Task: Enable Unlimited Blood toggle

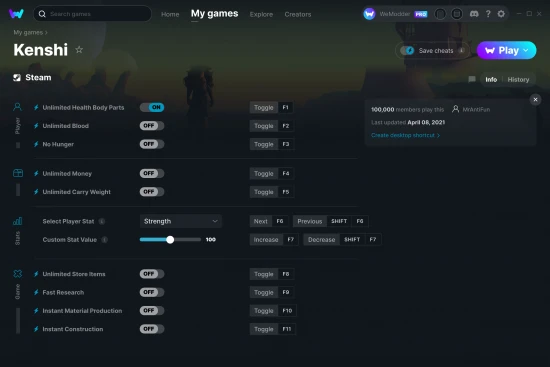Action: [152, 126]
